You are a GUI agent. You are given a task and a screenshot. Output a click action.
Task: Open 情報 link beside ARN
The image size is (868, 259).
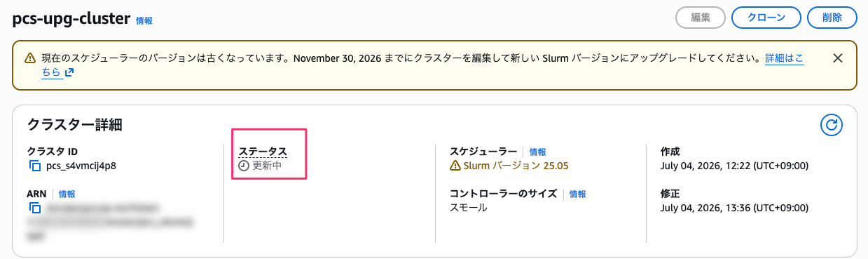click(x=67, y=194)
